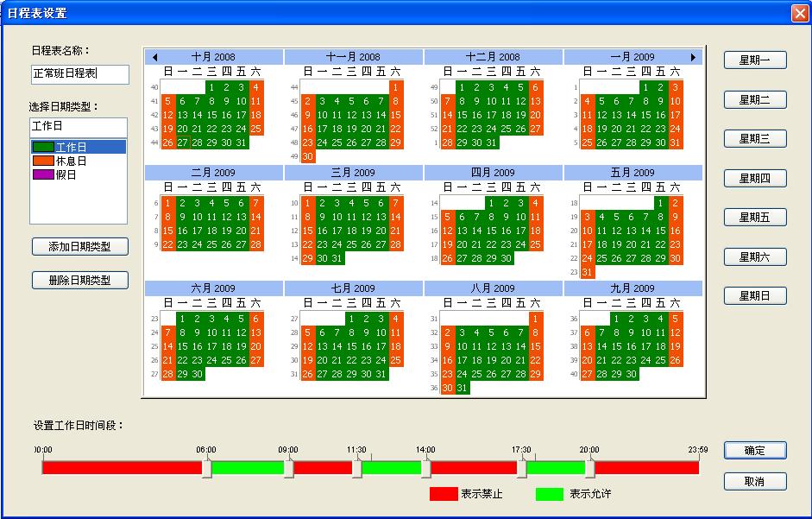Select the orange 休息日 date type
The width and height of the screenshot is (812, 519).
pos(71,161)
